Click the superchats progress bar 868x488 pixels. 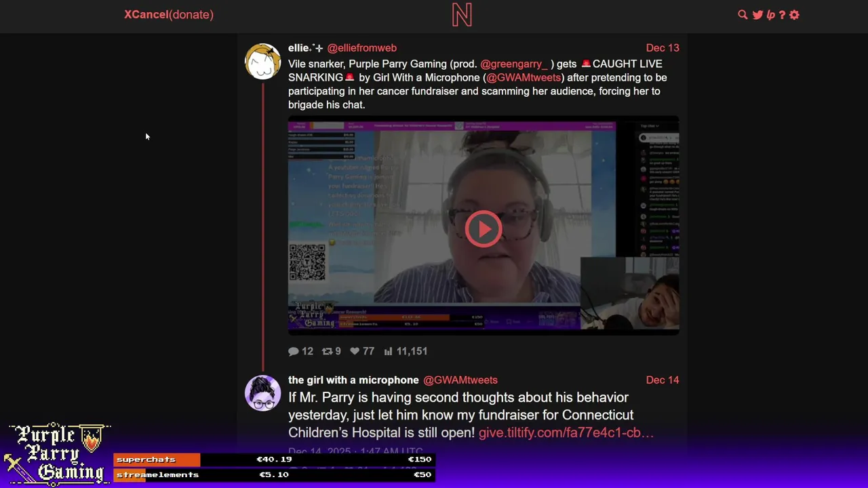(275, 460)
